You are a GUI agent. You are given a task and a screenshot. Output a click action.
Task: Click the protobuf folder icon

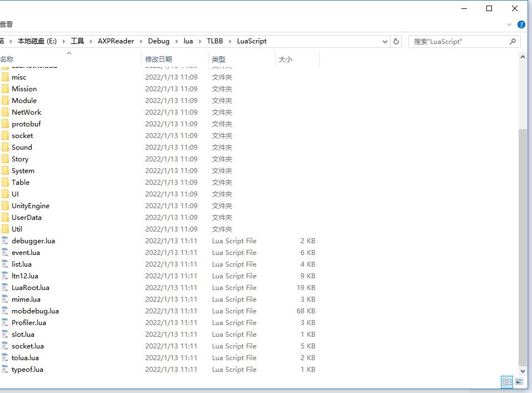(5, 124)
